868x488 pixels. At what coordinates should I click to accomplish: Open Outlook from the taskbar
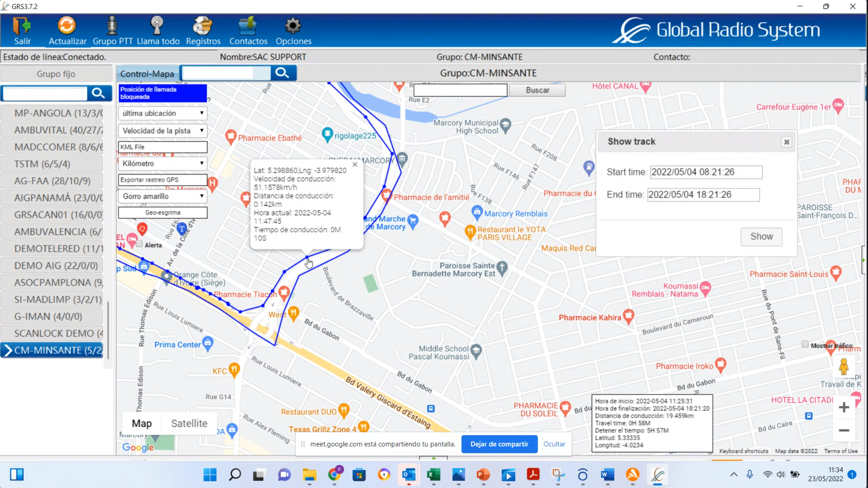pyautogui.click(x=409, y=475)
